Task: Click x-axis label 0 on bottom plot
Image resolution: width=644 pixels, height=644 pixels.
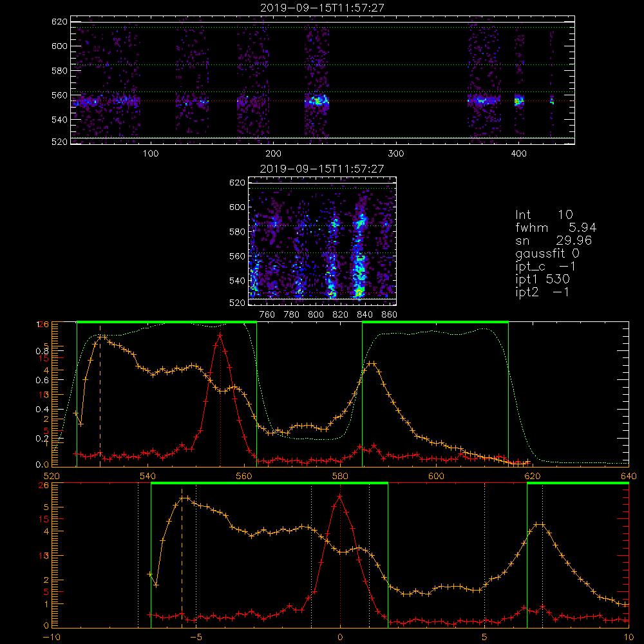Action: tap(340, 638)
